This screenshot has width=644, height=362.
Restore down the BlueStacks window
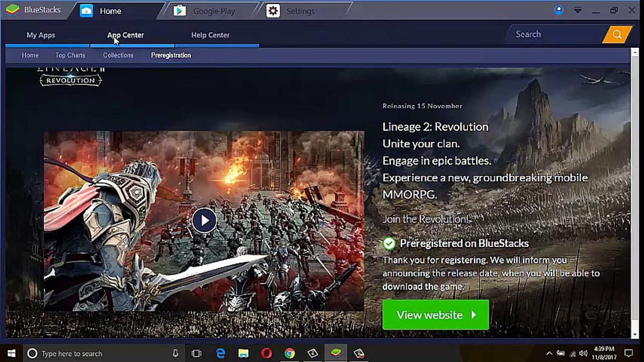(614, 10)
